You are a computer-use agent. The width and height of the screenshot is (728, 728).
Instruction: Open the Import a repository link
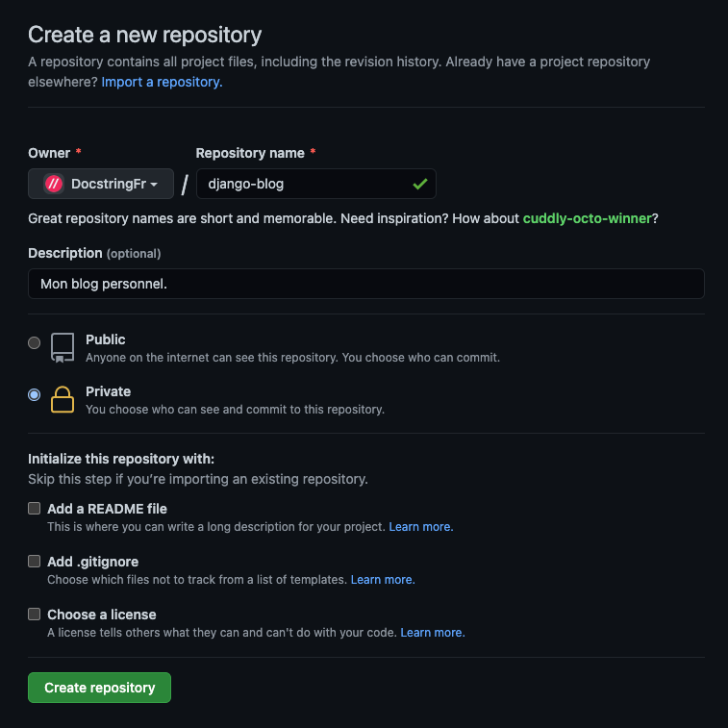(x=162, y=82)
